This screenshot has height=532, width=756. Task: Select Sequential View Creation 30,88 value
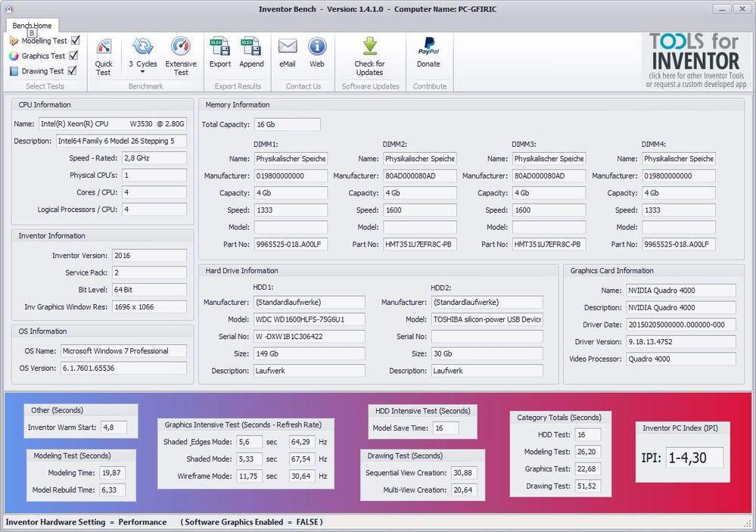pyautogui.click(x=464, y=473)
